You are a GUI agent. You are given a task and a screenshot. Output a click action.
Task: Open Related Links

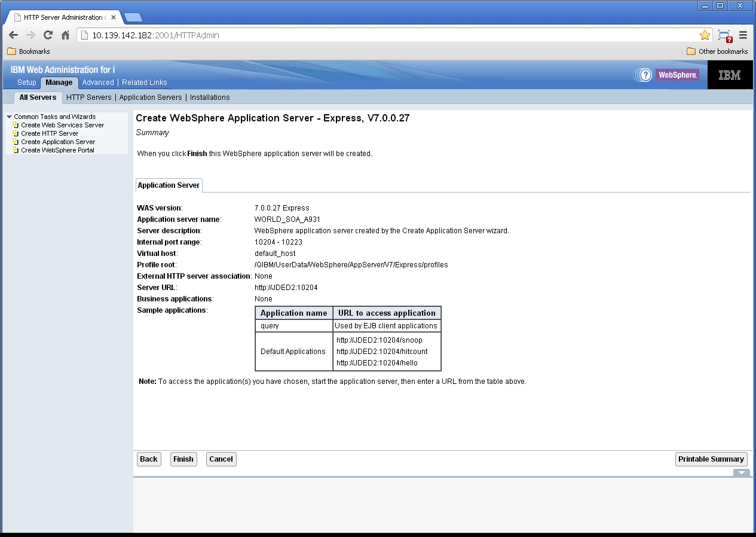[x=145, y=83]
